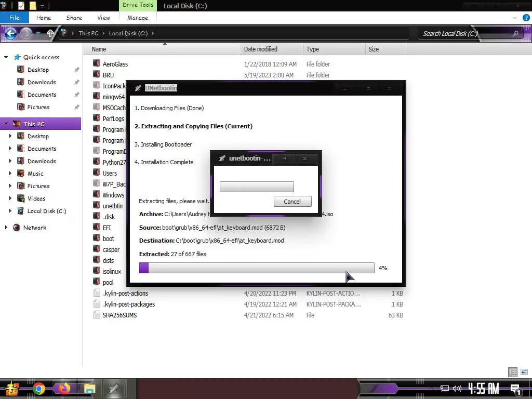Click the UNetbootin extraction progress bar
The image size is (532, 399).
(257, 268)
